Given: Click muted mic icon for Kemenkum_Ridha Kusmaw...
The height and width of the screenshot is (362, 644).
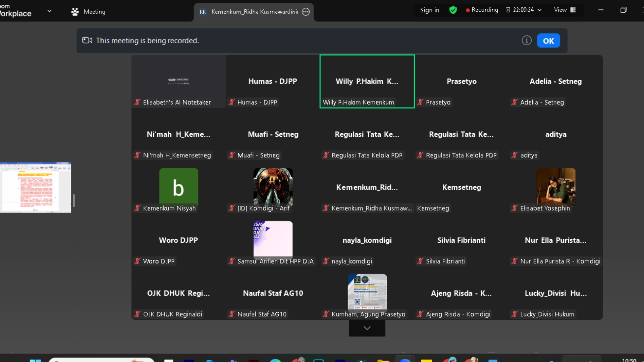Looking at the screenshot, I should click(326, 208).
